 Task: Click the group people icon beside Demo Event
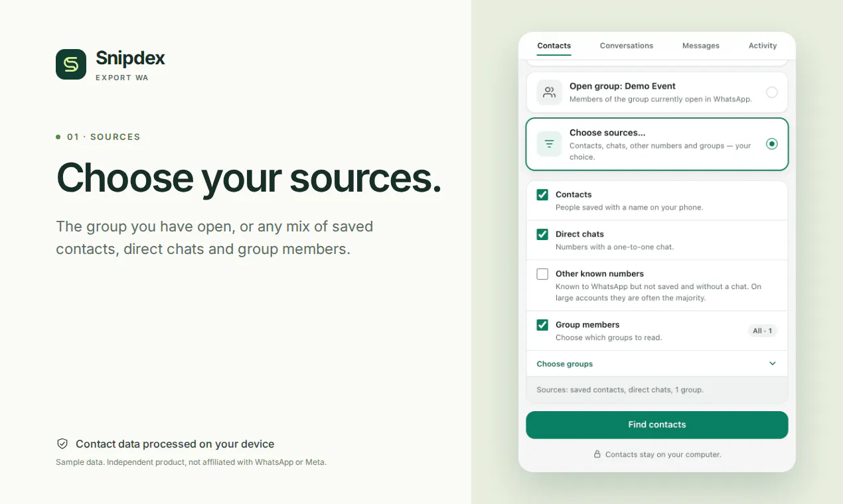click(x=549, y=92)
